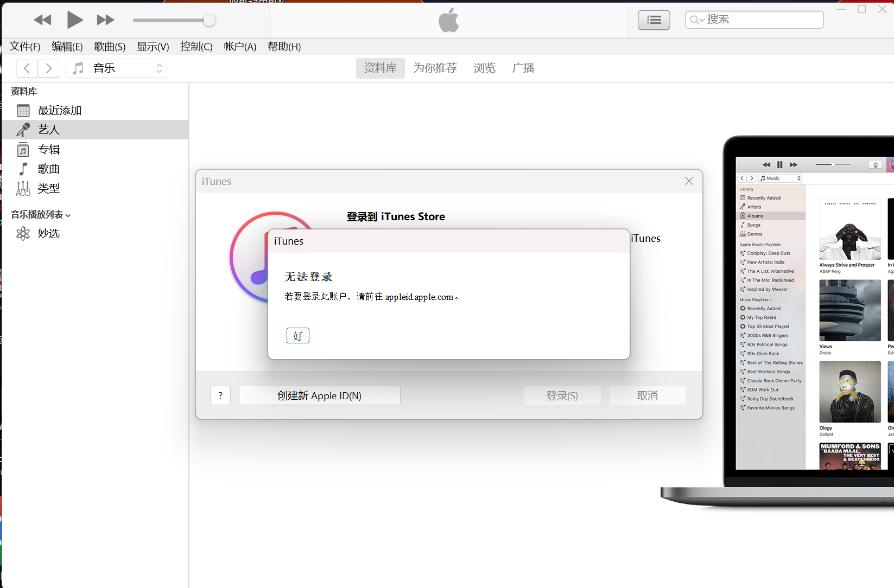This screenshot has height=588, width=894.
Task: Click the 登录(S) button
Action: click(x=562, y=395)
